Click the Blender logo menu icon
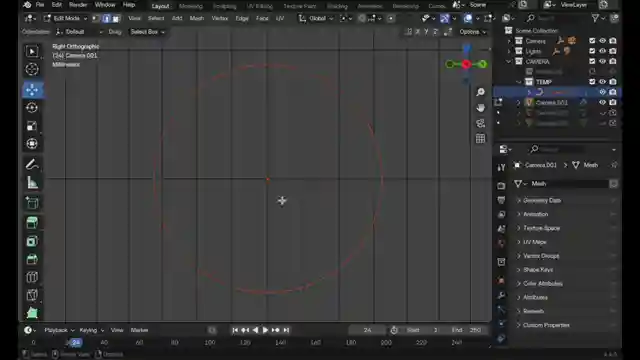The width and height of the screenshot is (640, 360). (27, 5)
